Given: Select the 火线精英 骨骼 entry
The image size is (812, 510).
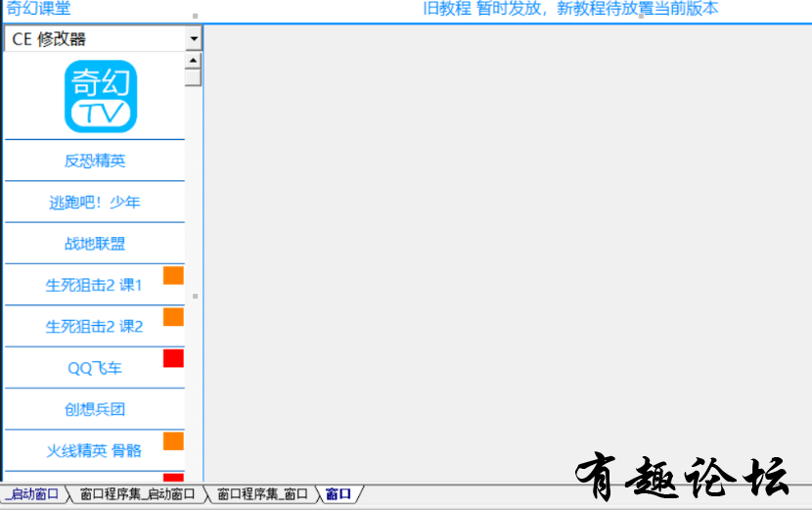Looking at the screenshot, I should point(94,451).
